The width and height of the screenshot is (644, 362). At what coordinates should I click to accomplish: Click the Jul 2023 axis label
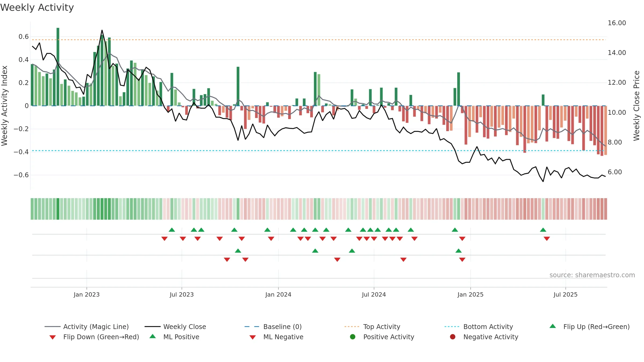(x=182, y=294)
